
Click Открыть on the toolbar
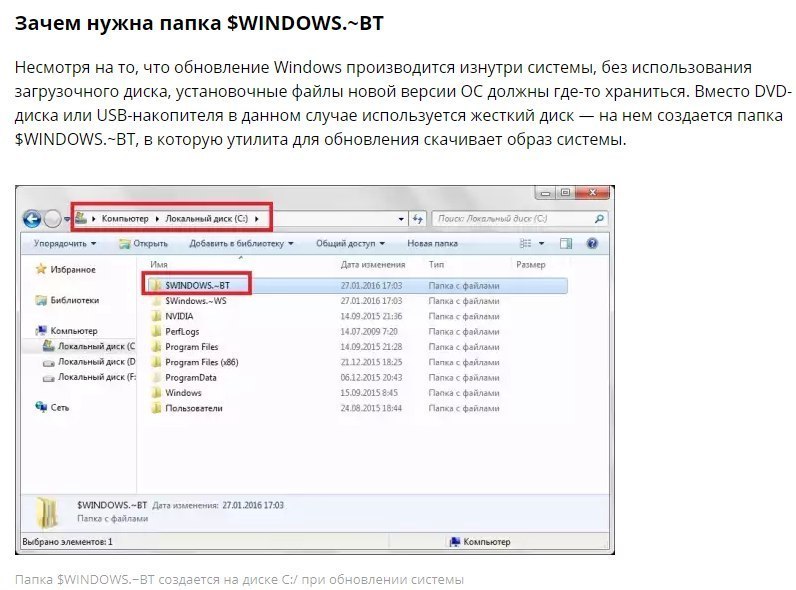tap(143, 244)
